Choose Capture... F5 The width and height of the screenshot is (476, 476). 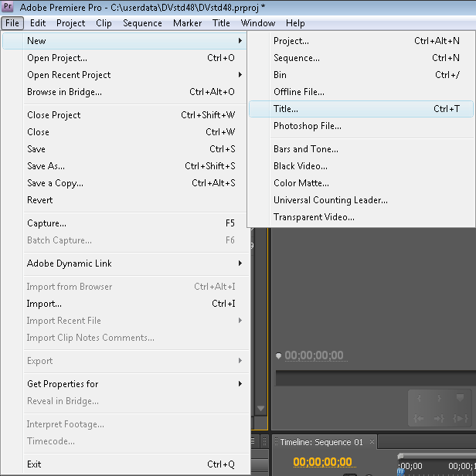click(x=124, y=223)
